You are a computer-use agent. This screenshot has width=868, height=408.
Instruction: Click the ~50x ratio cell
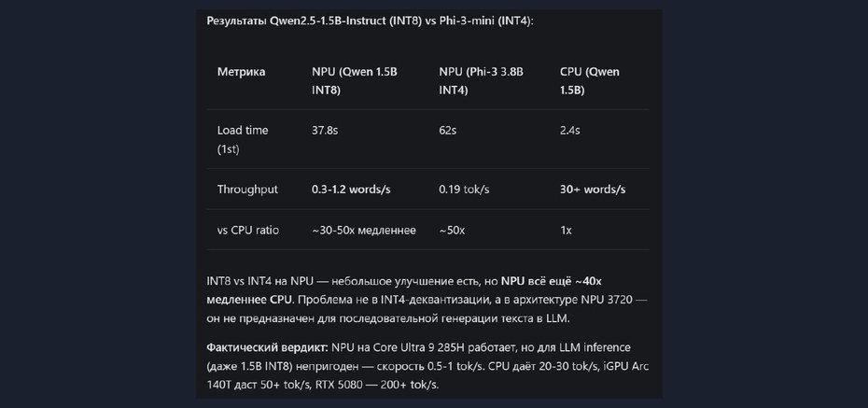click(452, 231)
